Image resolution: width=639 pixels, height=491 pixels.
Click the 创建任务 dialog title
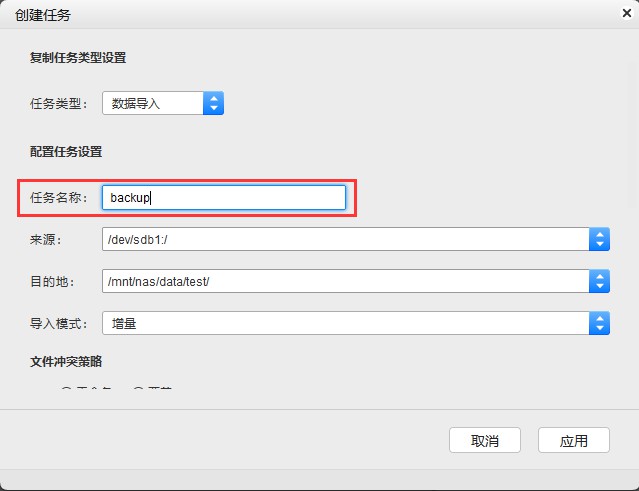coord(43,15)
